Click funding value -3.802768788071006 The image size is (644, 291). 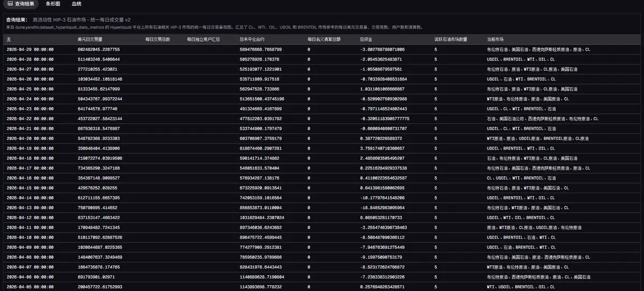(382, 49)
